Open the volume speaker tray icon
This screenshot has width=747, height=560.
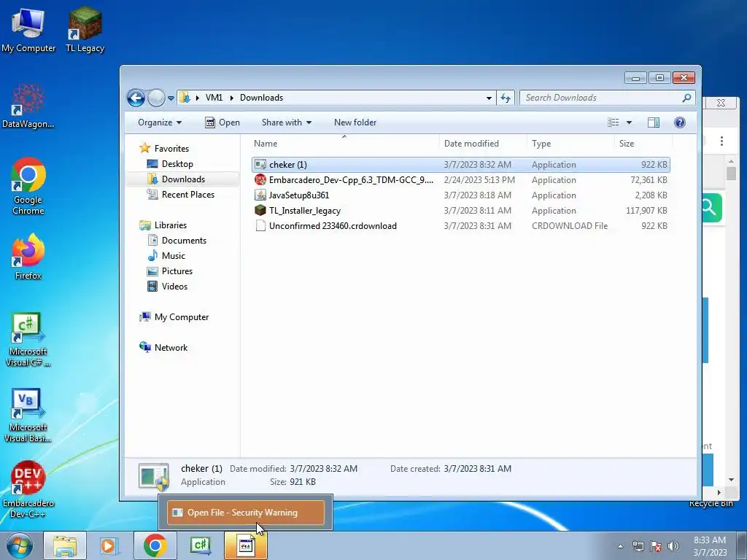coord(673,546)
